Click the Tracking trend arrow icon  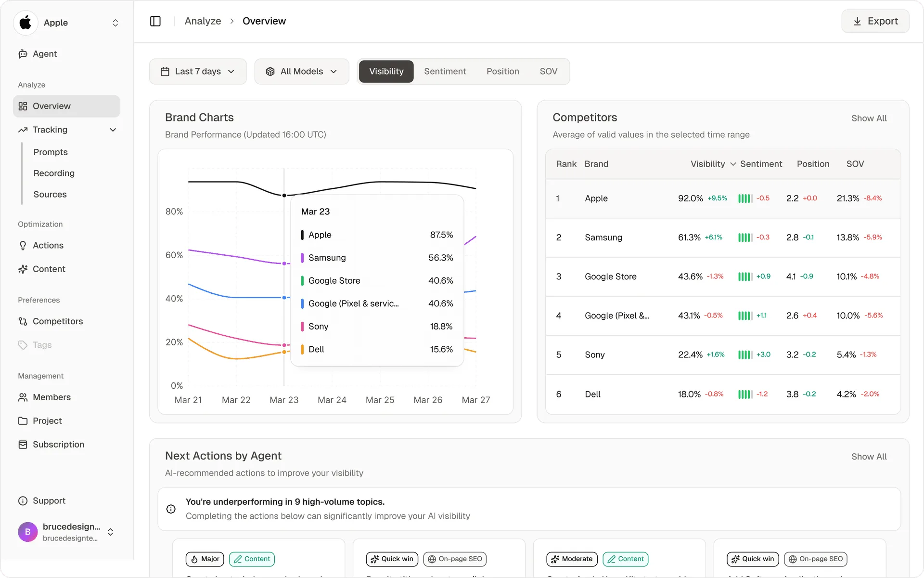tap(23, 130)
